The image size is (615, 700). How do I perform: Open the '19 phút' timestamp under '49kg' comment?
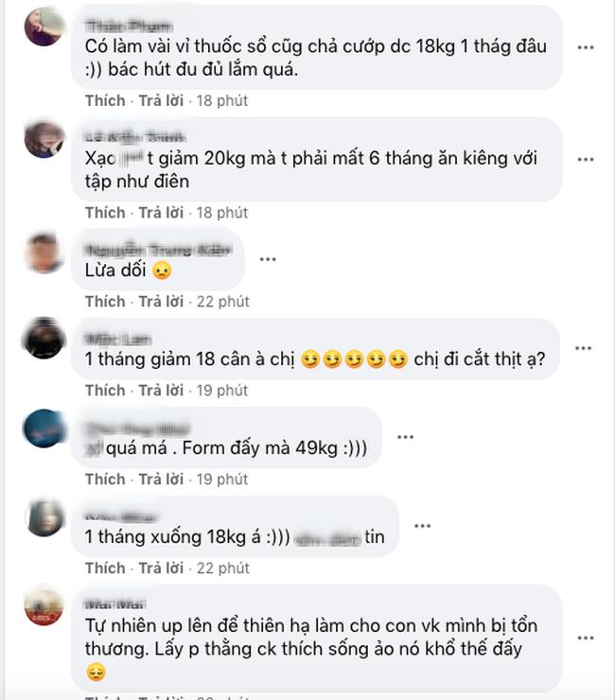[x=222, y=480]
